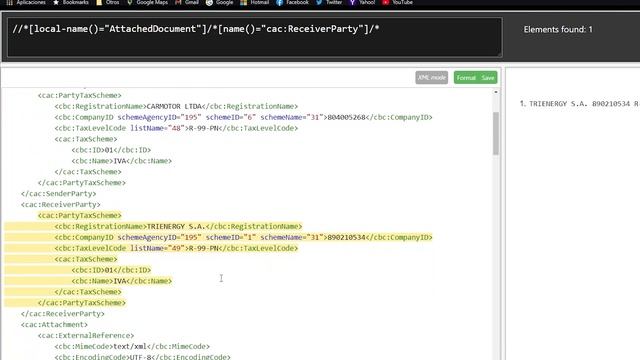Click the XML editor vertical scrollbar thumb

496,133
